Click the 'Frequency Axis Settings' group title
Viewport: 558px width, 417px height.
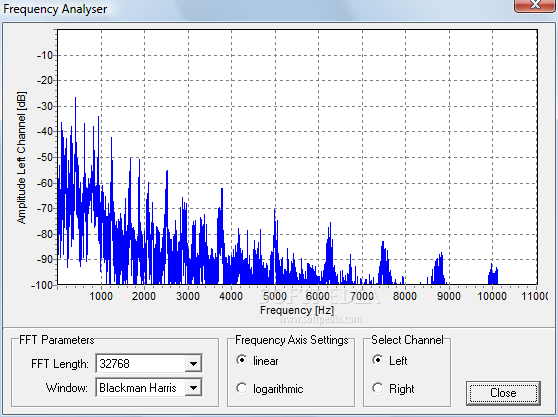(x=292, y=340)
